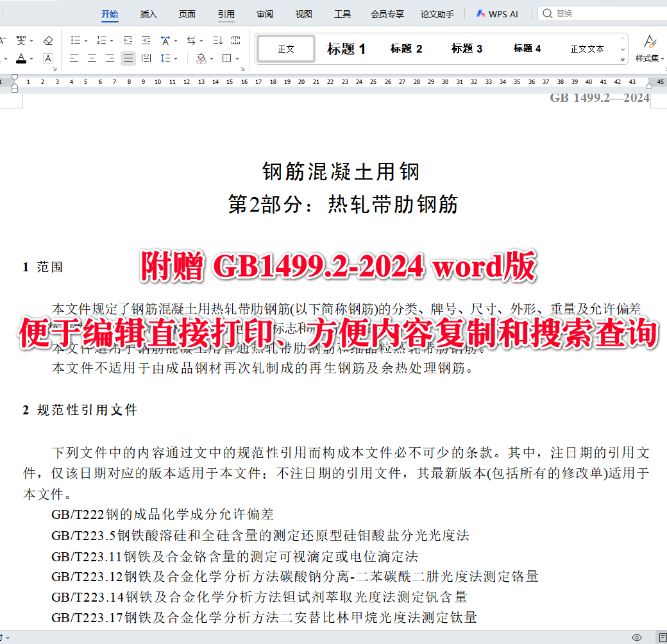Insert a numbered list
This screenshot has height=644, width=667.
click(101, 40)
